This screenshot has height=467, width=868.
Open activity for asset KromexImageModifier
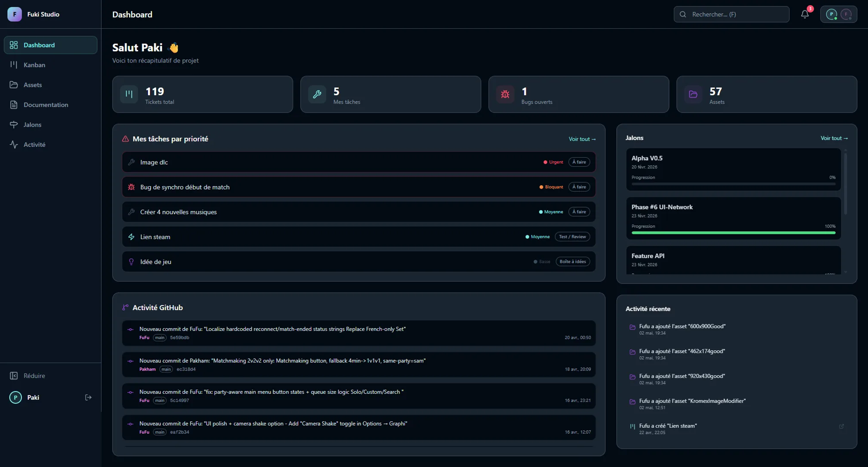tap(736, 404)
